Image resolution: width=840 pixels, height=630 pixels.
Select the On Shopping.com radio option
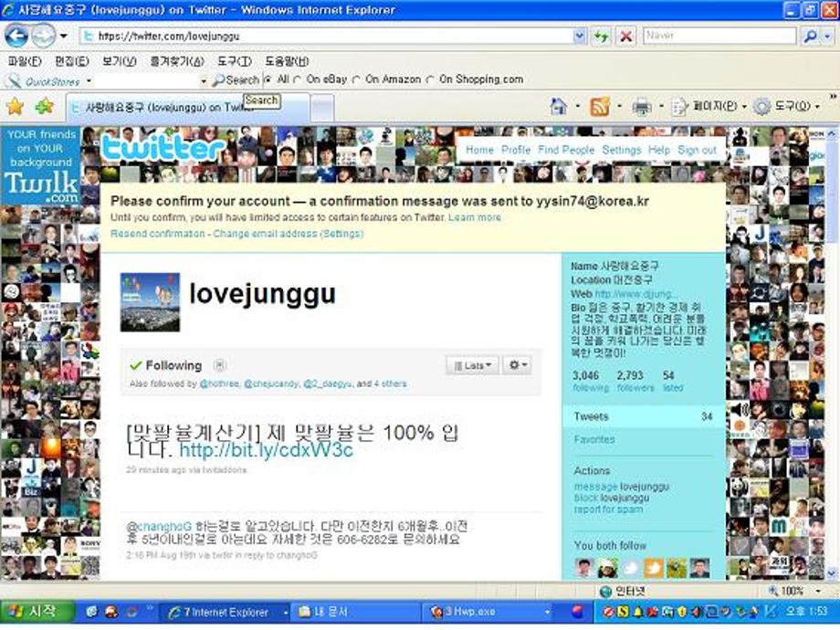point(430,79)
